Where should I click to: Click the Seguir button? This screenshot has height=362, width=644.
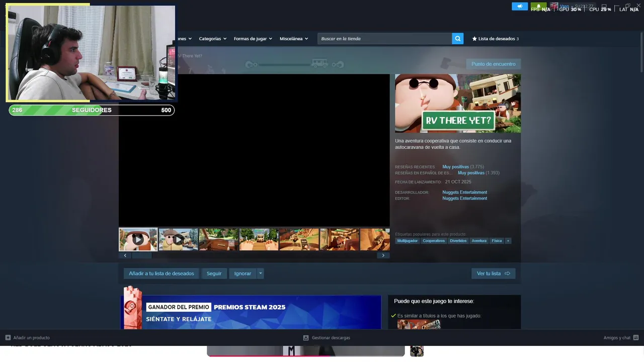pyautogui.click(x=214, y=274)
